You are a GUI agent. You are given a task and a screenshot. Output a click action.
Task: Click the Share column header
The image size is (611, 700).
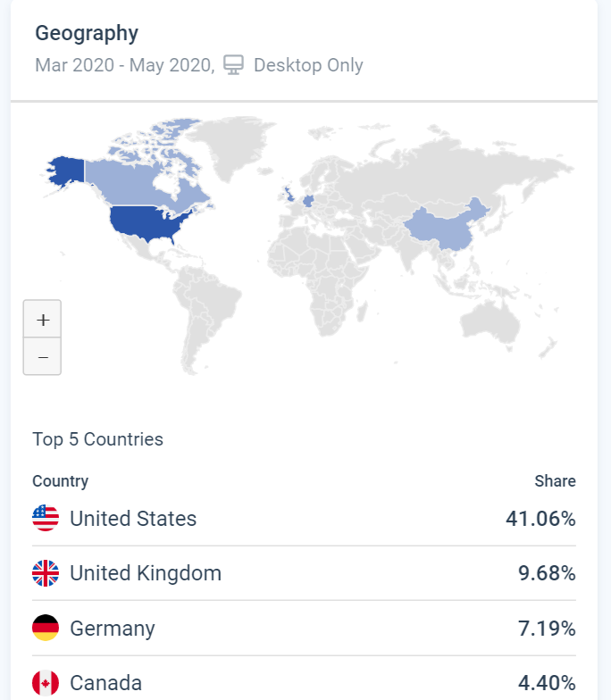[555, 481]
